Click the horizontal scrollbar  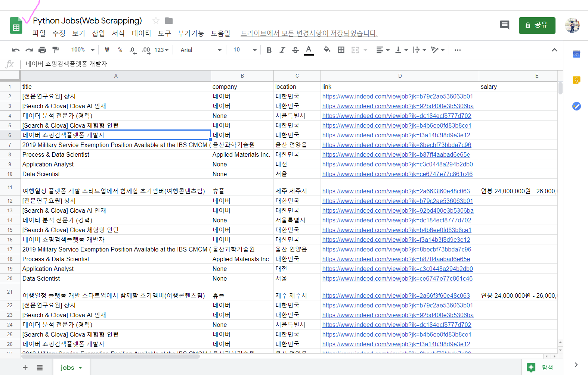click(111, 356)
